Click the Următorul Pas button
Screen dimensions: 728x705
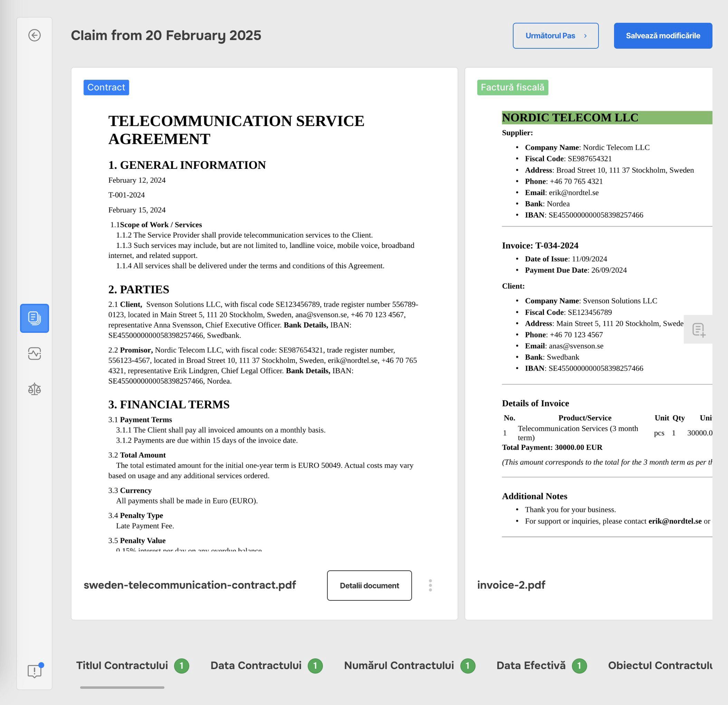click(x=555, y=36)
